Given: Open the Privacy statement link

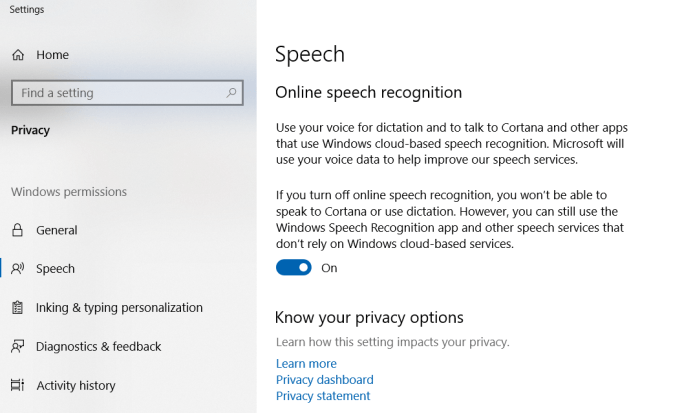Looking at the screenshot, I should (323, 396).
